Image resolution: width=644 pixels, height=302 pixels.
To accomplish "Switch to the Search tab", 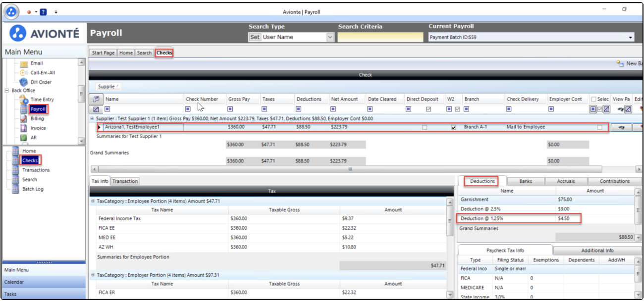I will (x=144, y=53).
